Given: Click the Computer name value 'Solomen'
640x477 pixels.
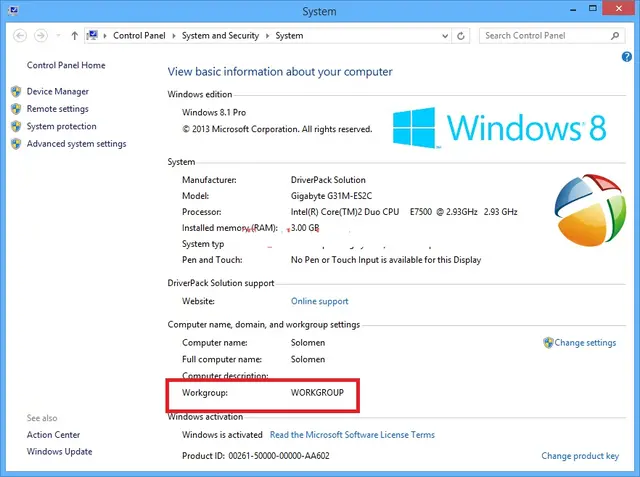Looking at the screenshot, I should 308,343.
